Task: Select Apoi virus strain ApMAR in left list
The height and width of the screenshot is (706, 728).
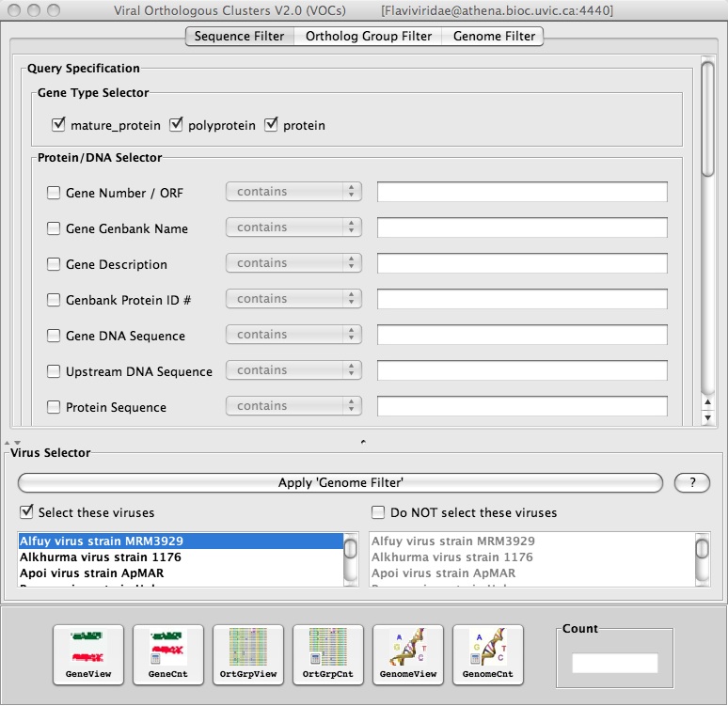Action: click(x=181, y=573)
